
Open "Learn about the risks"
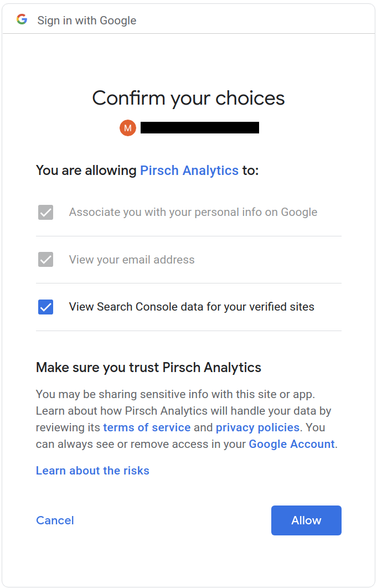[92, 471]
